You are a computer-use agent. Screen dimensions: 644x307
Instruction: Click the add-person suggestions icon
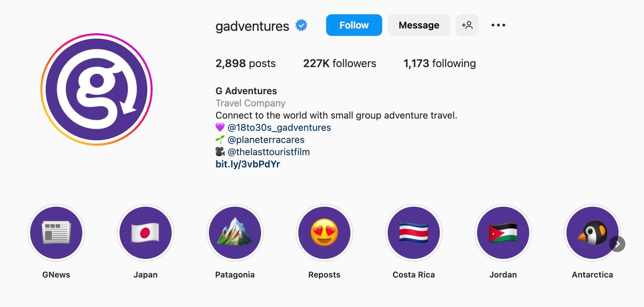click(467, 25)
